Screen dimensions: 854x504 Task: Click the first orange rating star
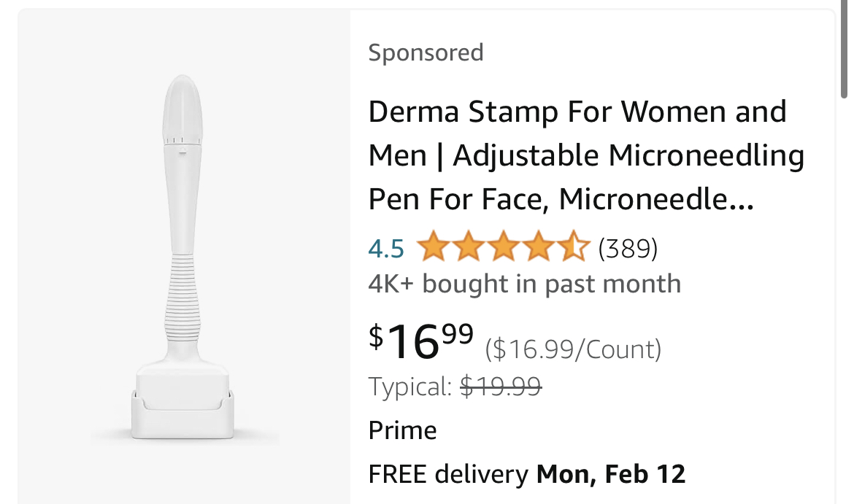click(433, 247)
